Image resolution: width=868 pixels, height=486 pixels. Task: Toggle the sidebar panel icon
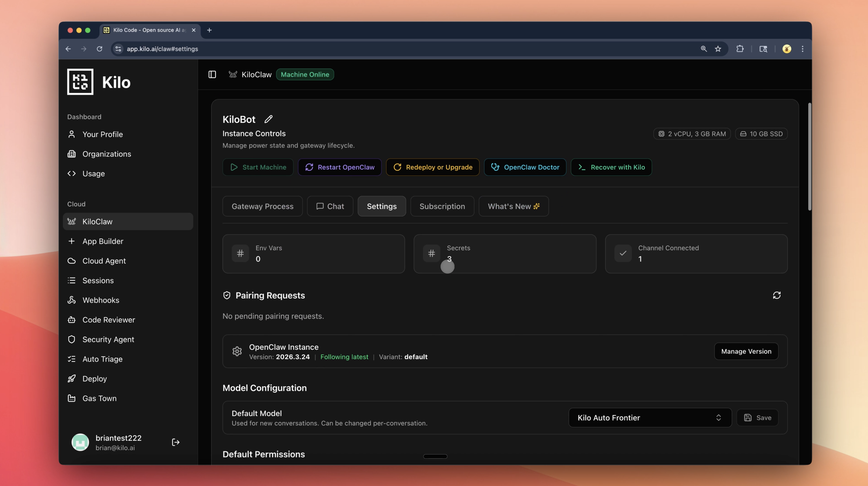click(212, 75)
